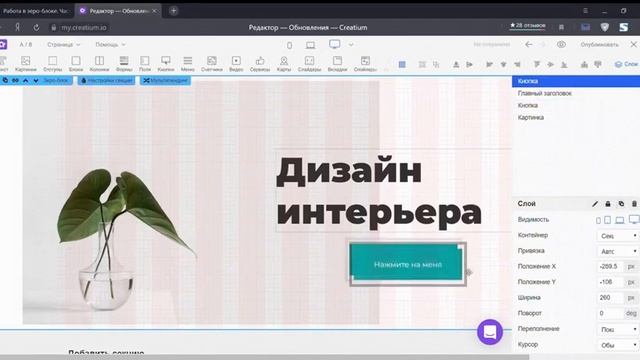Click the pencil edit icon in Слой header
This screenshot has width=640, height=360.
click(x=595, y=204)
